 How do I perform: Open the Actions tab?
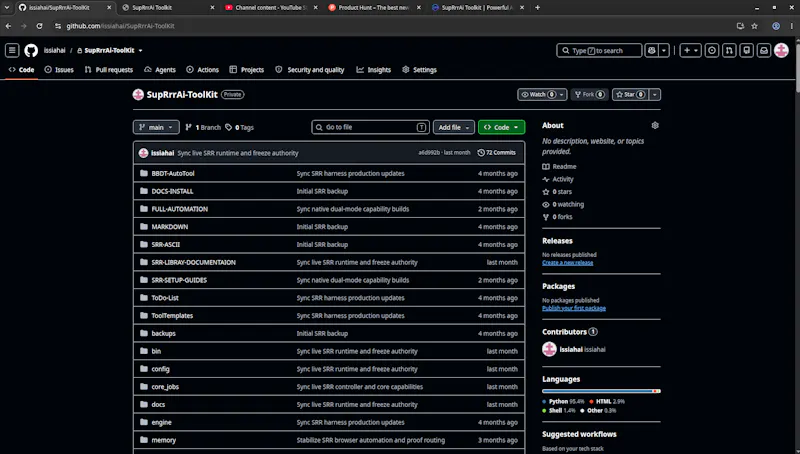click(203, 70)
